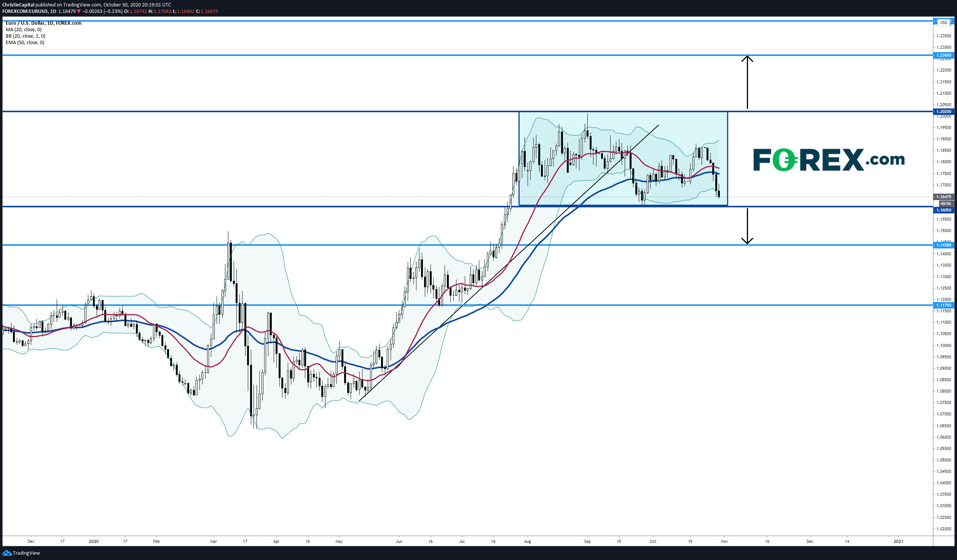Open the USD currency selector
957x560 pixels.
click(943, 22)
